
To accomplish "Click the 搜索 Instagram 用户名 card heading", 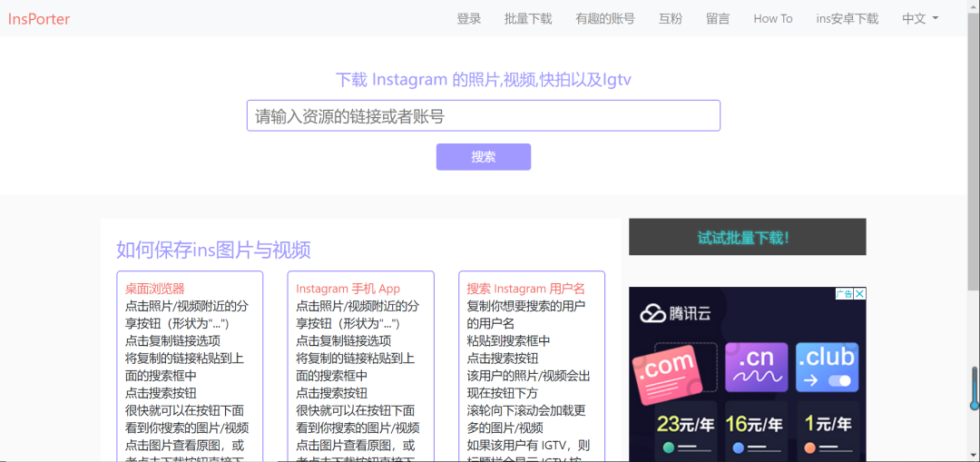I will pyautogui.click(x=526, y=289).
